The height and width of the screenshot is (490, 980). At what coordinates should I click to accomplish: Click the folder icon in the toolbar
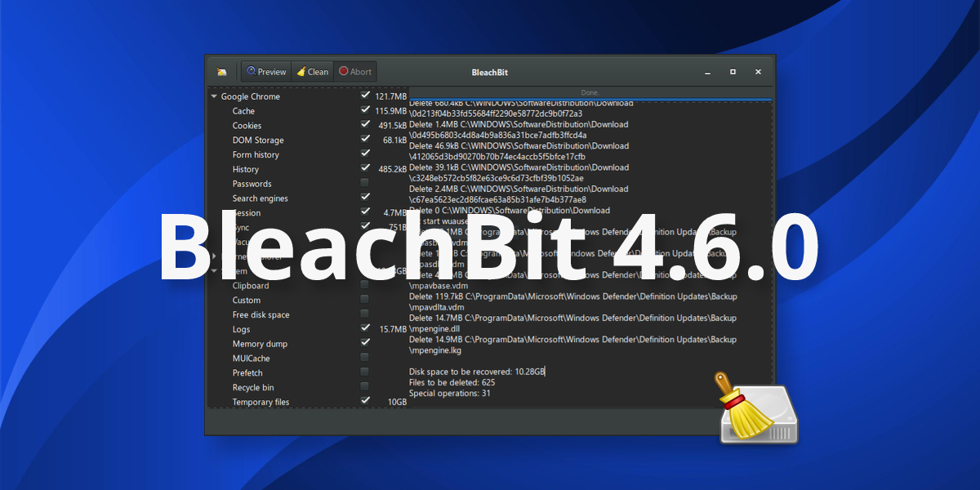pyautogui.click(x=222, y=72)
